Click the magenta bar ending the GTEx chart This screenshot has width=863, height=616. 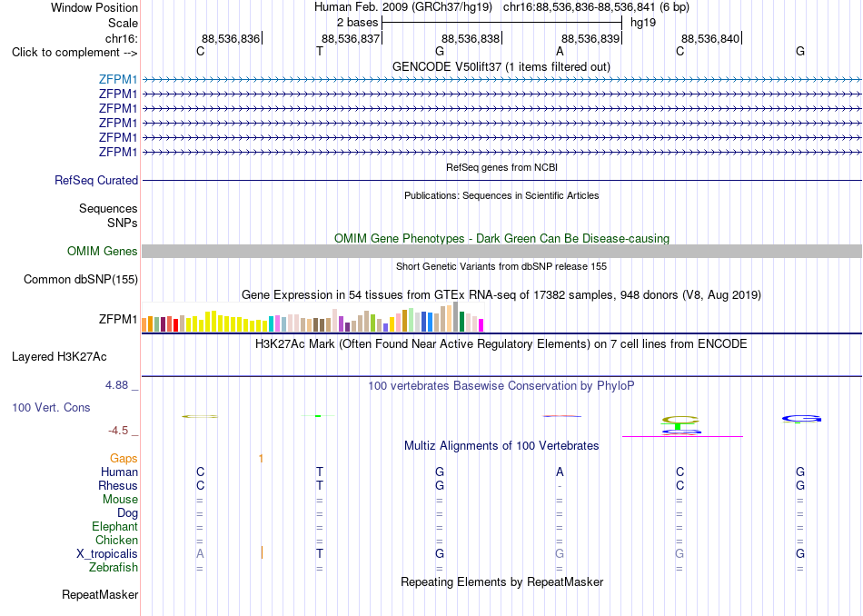pyautogui.click(x=481, y=325)
